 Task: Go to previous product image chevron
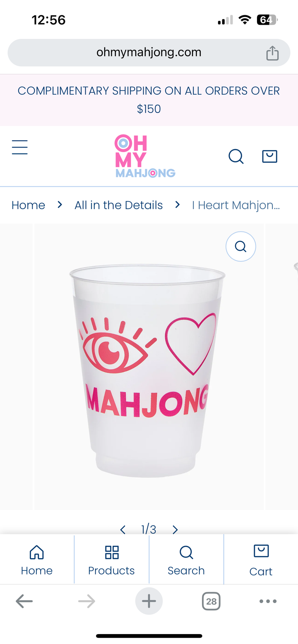point(123,530)
